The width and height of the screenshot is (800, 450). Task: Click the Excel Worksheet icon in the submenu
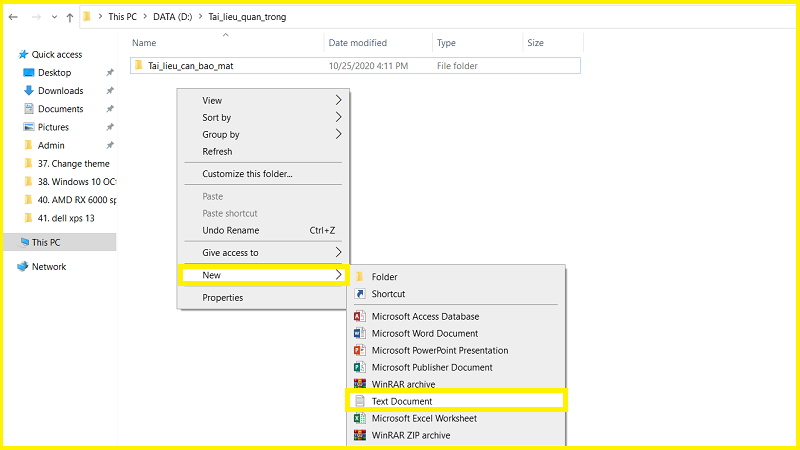(360, 418)
